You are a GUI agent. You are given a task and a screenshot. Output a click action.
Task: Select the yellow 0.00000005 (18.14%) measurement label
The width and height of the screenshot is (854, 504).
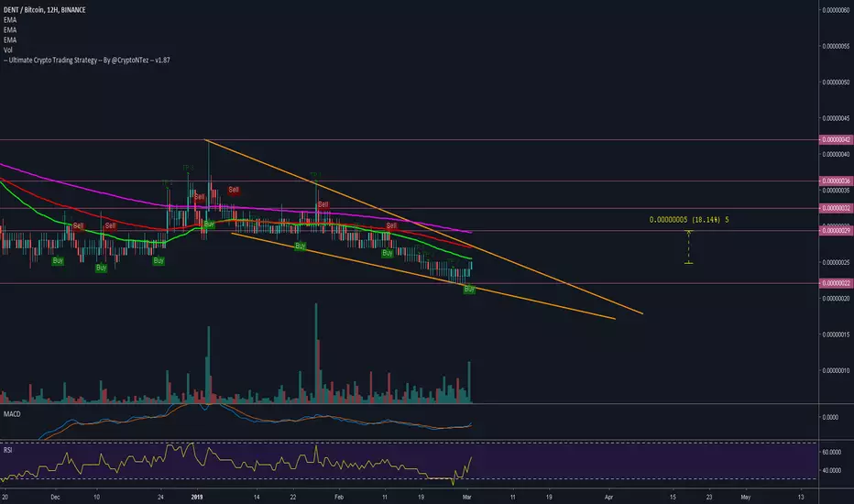689,220
